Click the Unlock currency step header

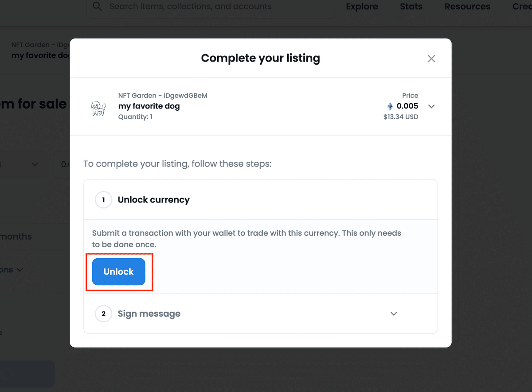pos(261,200)
